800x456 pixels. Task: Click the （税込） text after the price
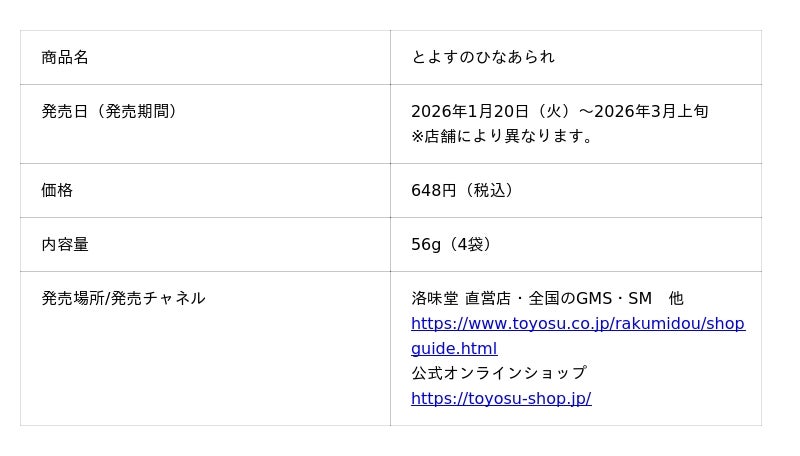[490, 190]
